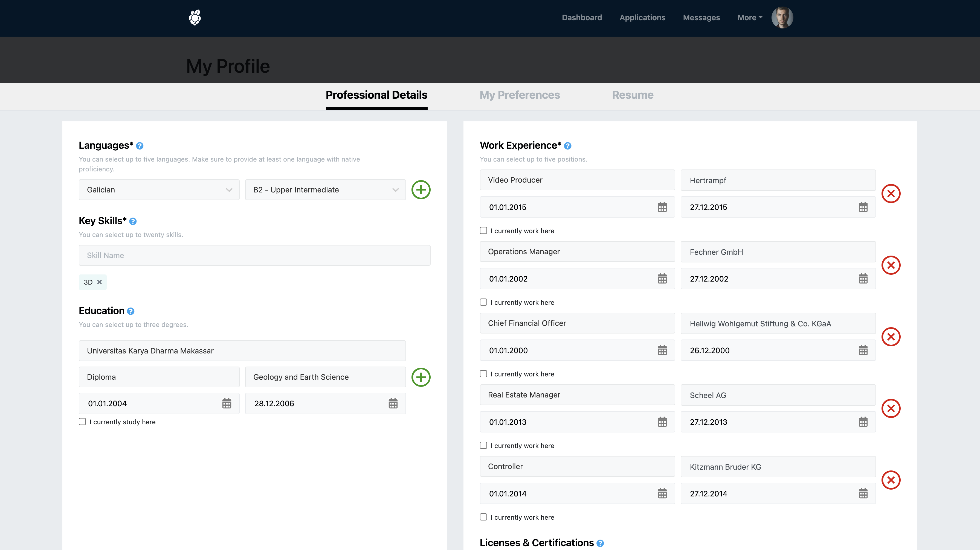Click the raspberry logo in header

click(x=195, y=17)
